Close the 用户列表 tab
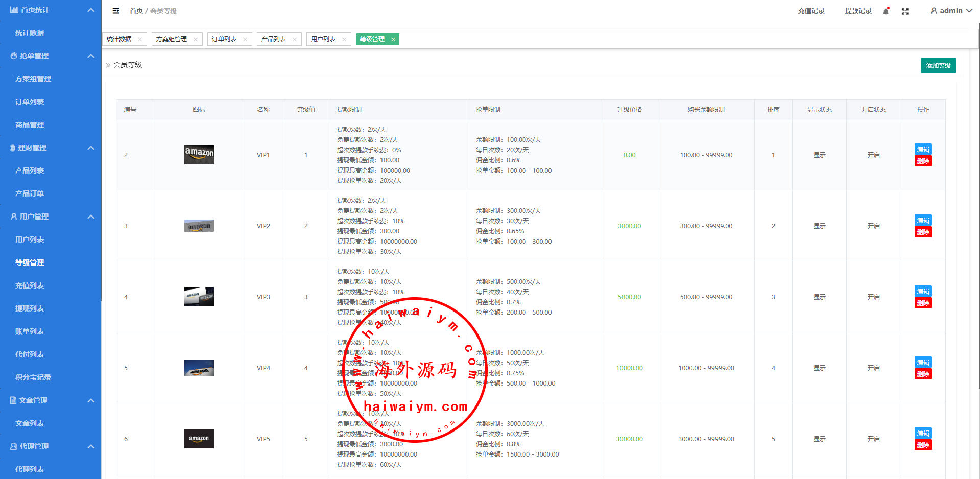This screenshot has width=980, height=479. pyautogui.click(x=344, y=39)
